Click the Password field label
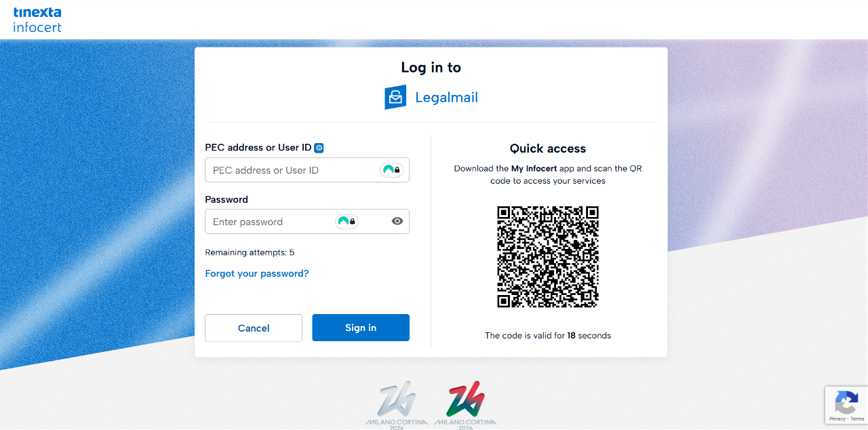Image resolution: width=868 pixels, height=430 pixels. point(226,199)
